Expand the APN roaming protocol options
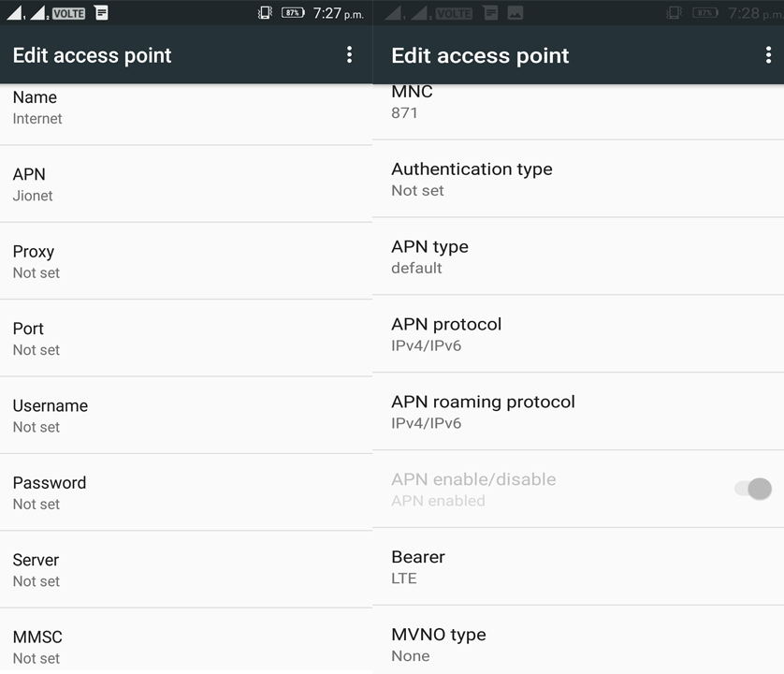 (x=578, y=412)
